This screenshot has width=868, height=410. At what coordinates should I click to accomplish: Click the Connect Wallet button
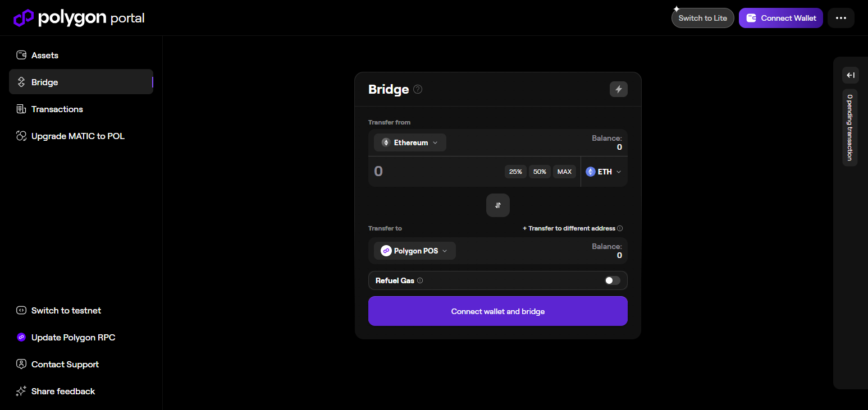(x=780, y=17)
